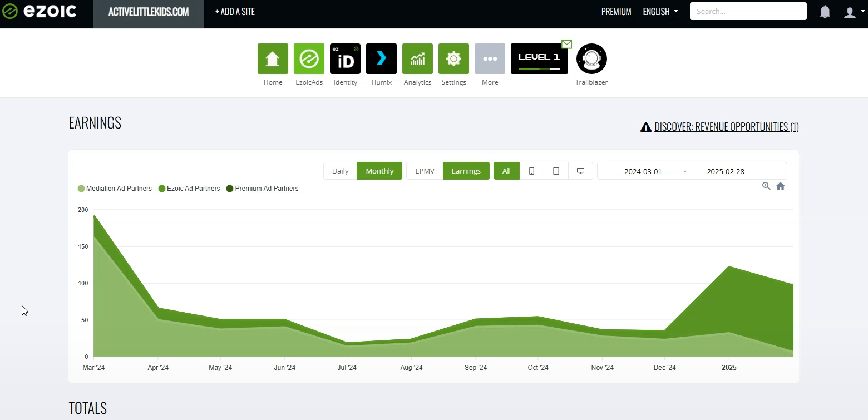The image size is (868, 420).
Task: Click + Add a Site
Action: pyautogui.click(x=235, y=12)
